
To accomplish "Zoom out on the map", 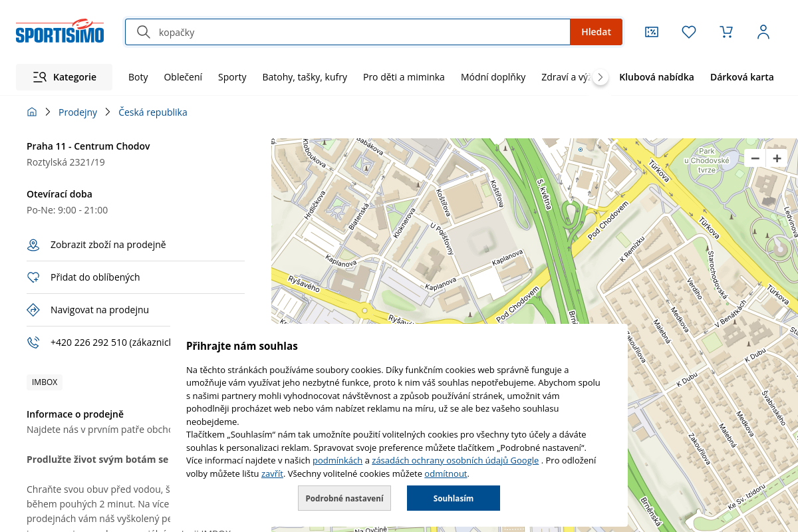I will 755,158.
